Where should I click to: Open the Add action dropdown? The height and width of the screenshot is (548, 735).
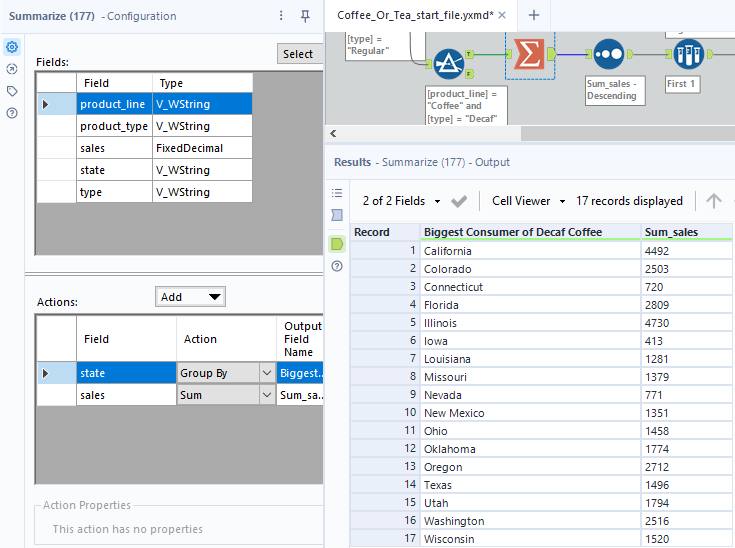[x=190, y=297]
